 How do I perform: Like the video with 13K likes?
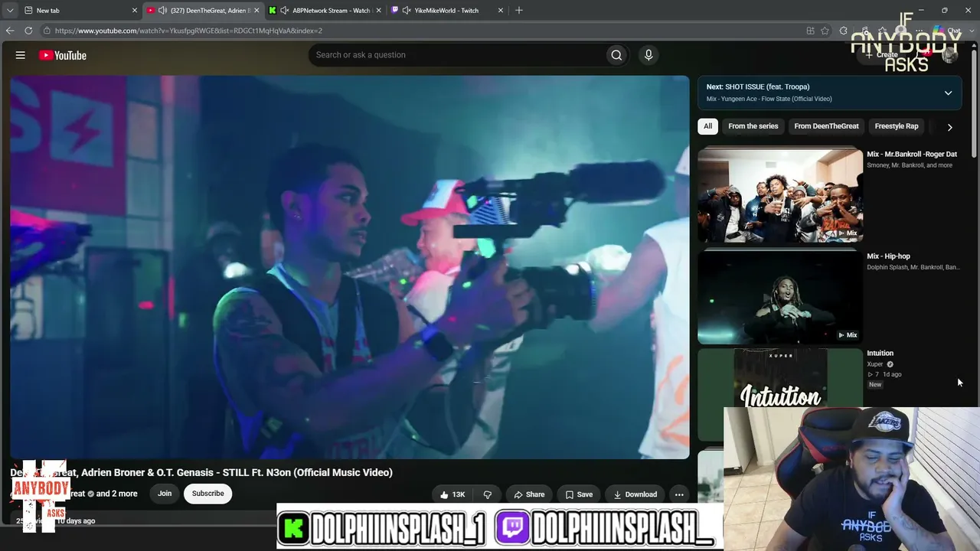click(x=452, y=494)
